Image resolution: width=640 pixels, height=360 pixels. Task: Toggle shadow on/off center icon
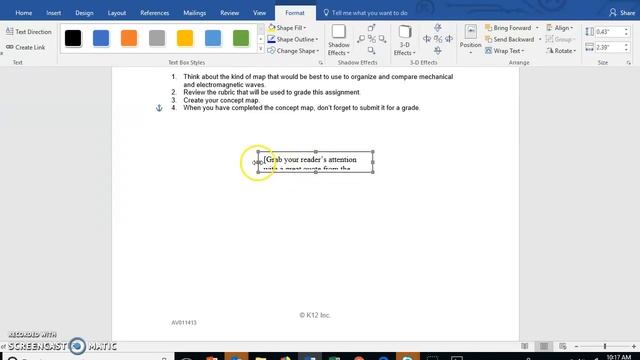point(371,39)
